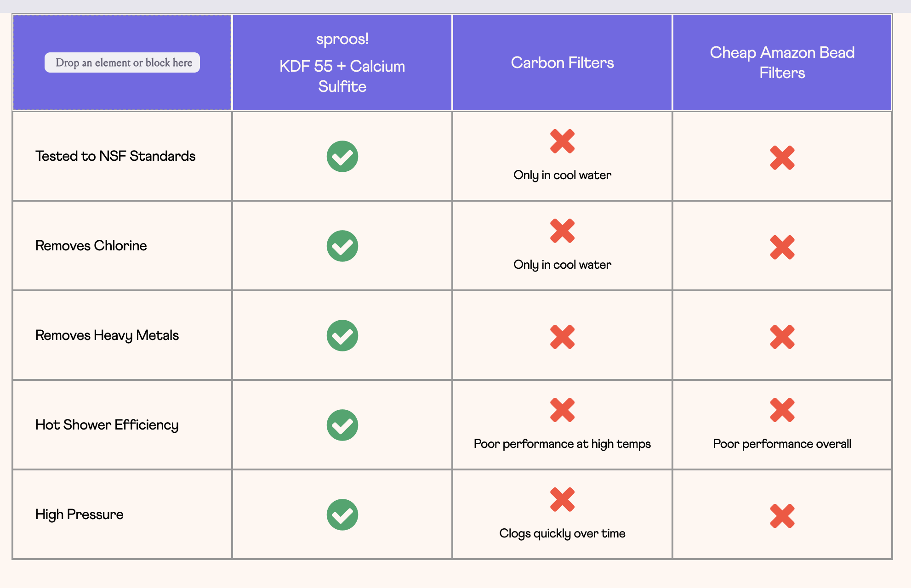Click 'Drop an element or block here' placeholder
Viewport: 911px width, 588px height.
(122, 62)
